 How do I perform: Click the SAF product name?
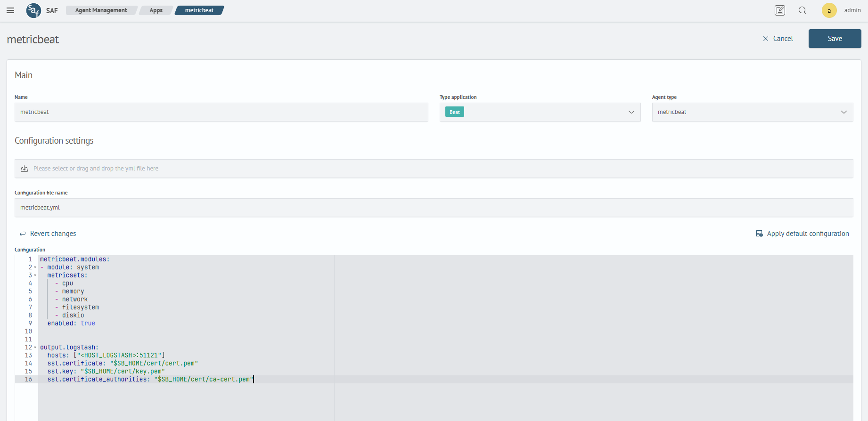click(52, 10)
